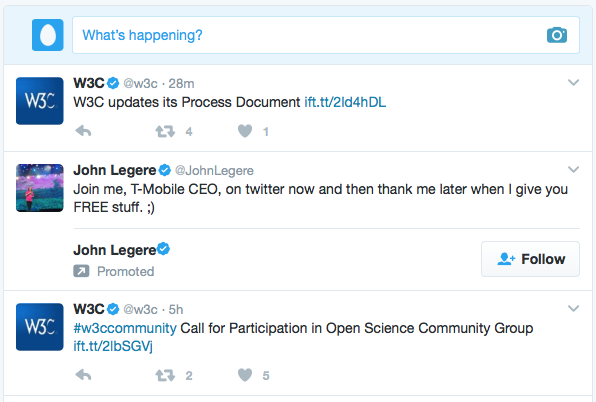Open the #w3ccommunity hashtag

tap(125, 328)
